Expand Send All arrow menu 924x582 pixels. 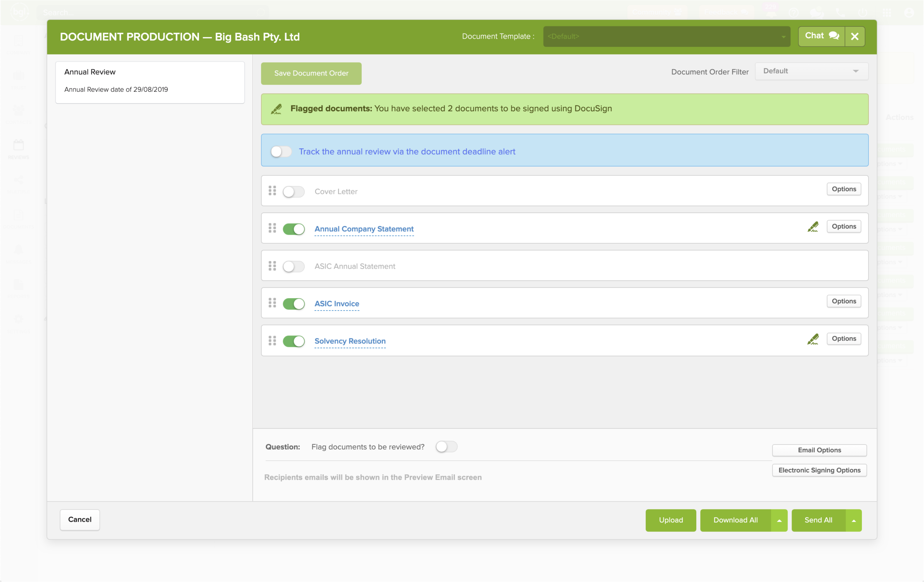coord(853,520)
